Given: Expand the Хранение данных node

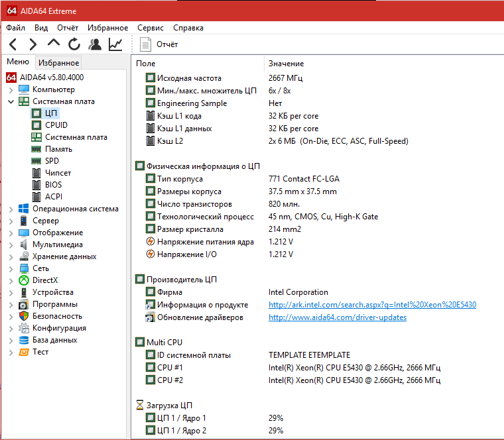Looking at the screenshot, I should (x=11, y=257).
